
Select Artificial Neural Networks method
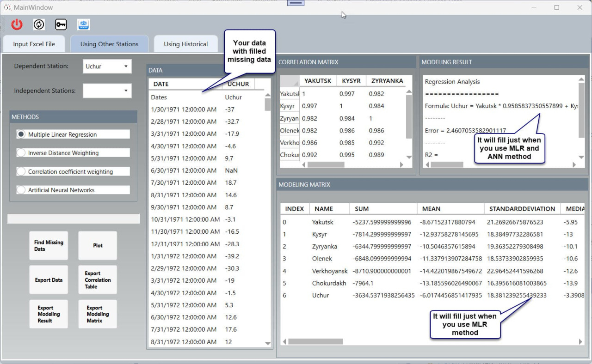73,190
